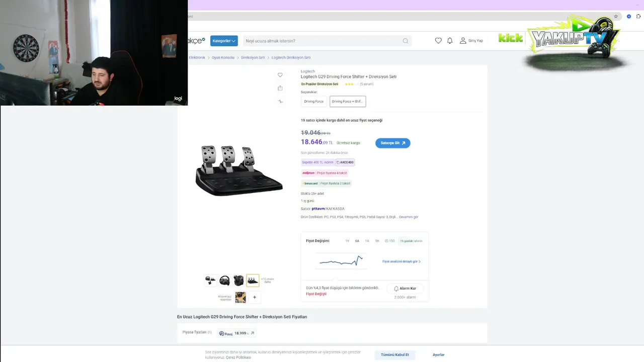The width and height of the screenshot is (644, 362).
Task: Click the 18.646,09 TL price
Action: 317,142
